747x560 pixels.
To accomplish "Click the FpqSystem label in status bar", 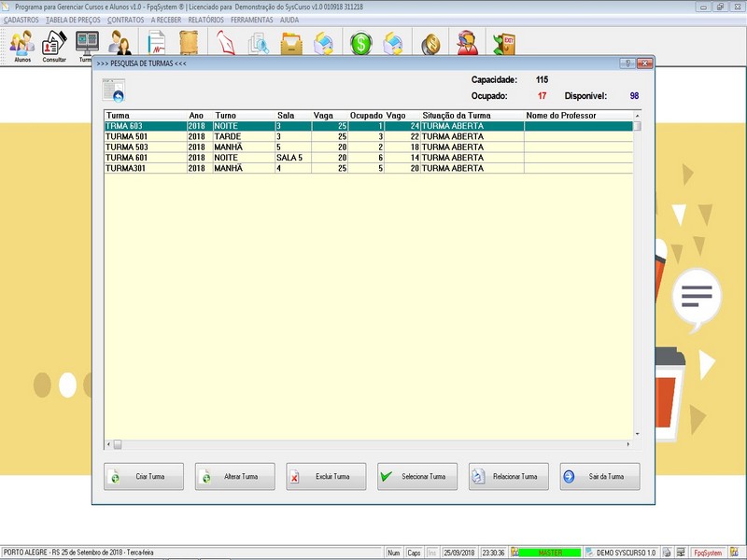I will click(708, 553).
